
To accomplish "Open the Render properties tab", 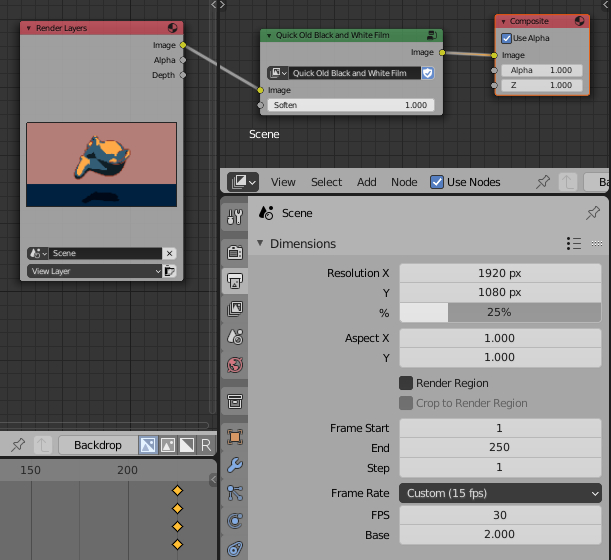I will click(235, 252).
